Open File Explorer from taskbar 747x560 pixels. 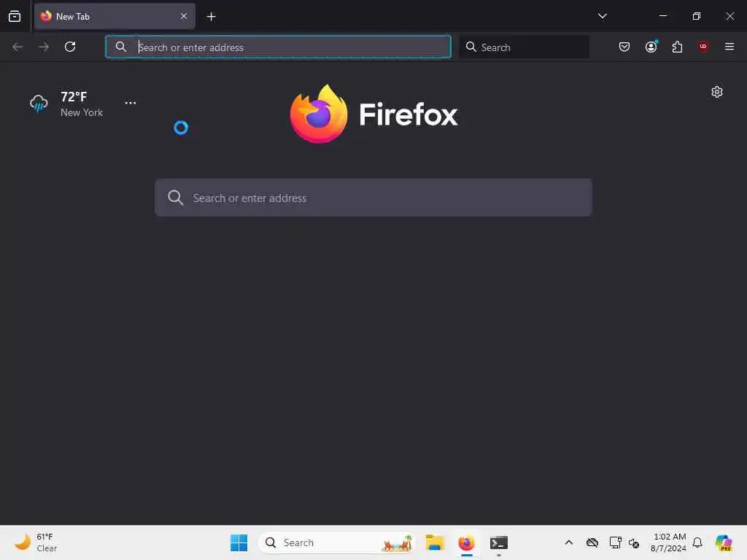[x=435, y=542]
